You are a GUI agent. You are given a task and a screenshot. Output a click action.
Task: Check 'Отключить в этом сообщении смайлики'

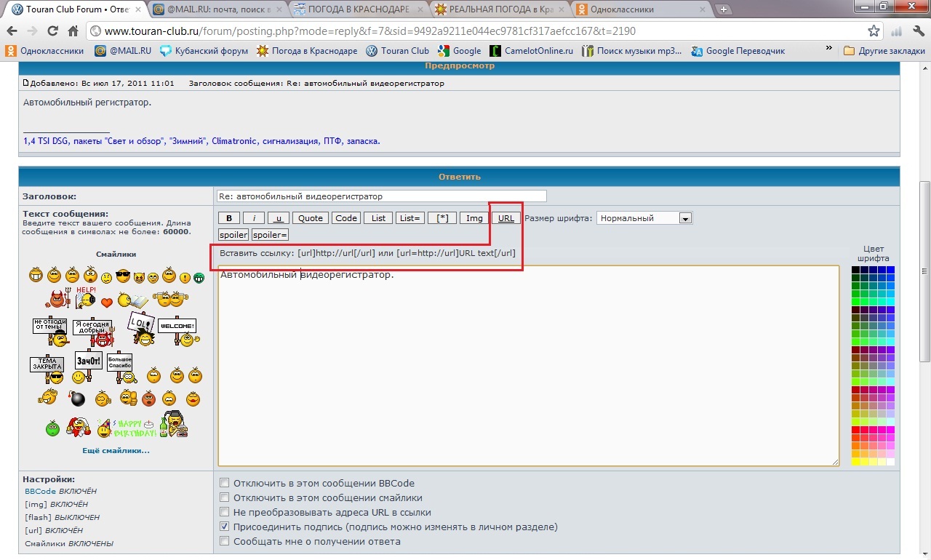225,497
